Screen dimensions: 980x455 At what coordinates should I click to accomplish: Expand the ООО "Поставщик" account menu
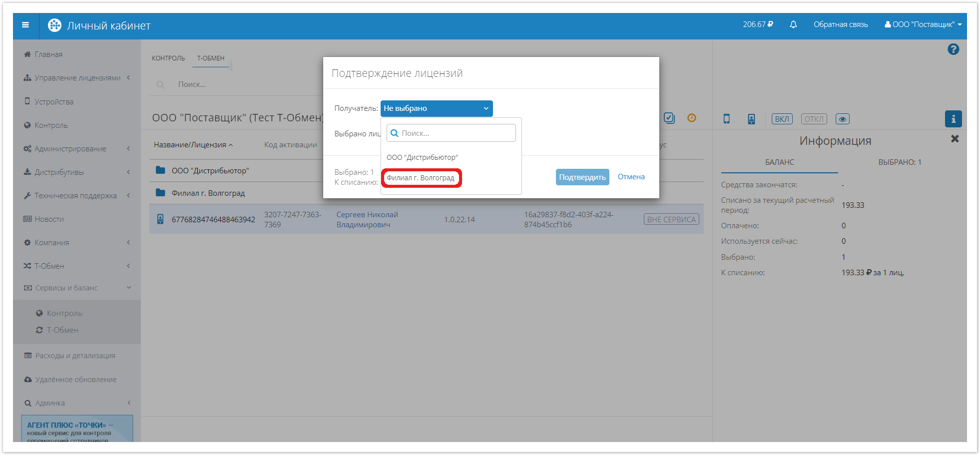tap(923, 24)
